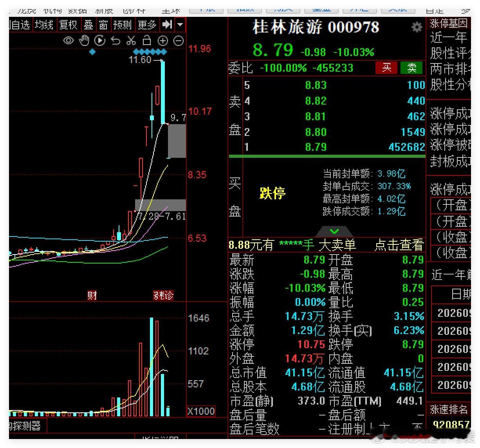
Task: Open the 更多 more menu
Action: pyautogui.click(x=147, y=25)
